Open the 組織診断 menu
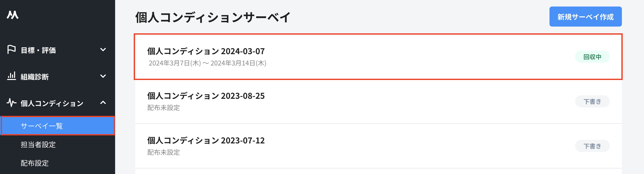The height and width of the screenshot is (174, 644). (35, 77)
